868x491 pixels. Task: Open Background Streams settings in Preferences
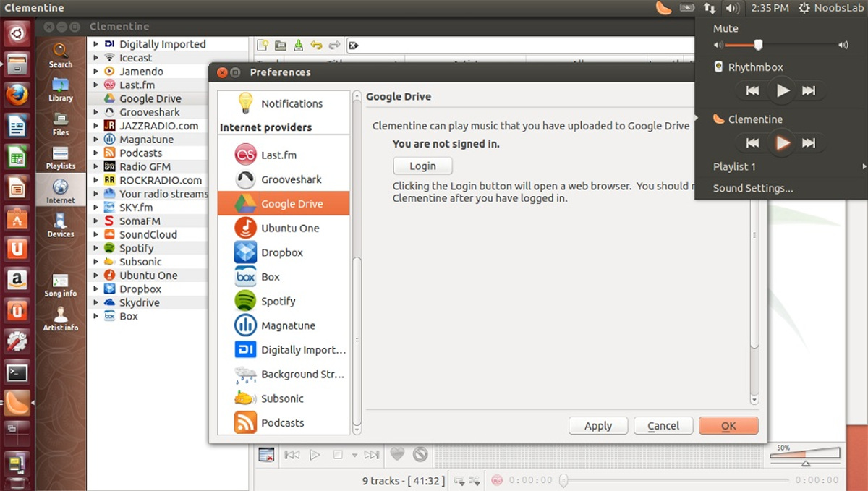[x=284, y=374]
